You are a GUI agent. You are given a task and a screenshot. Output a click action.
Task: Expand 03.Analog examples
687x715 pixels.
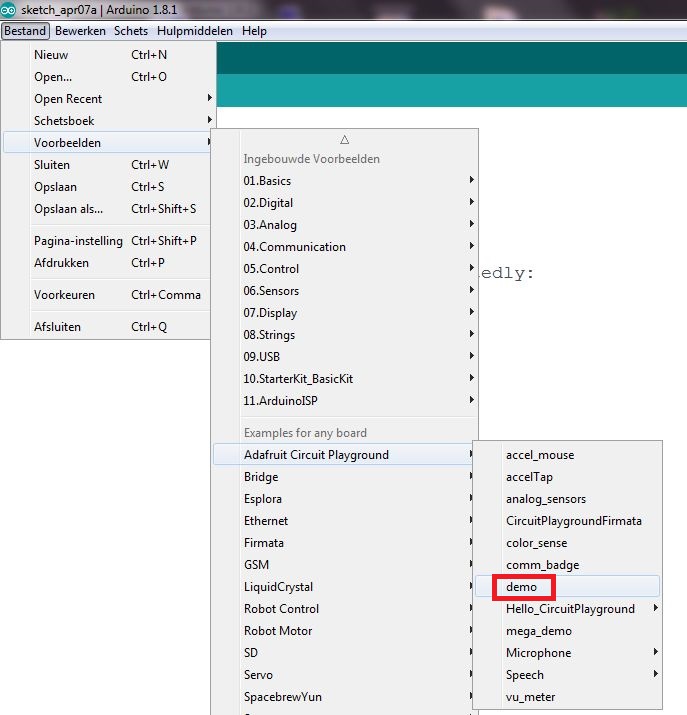345,224
